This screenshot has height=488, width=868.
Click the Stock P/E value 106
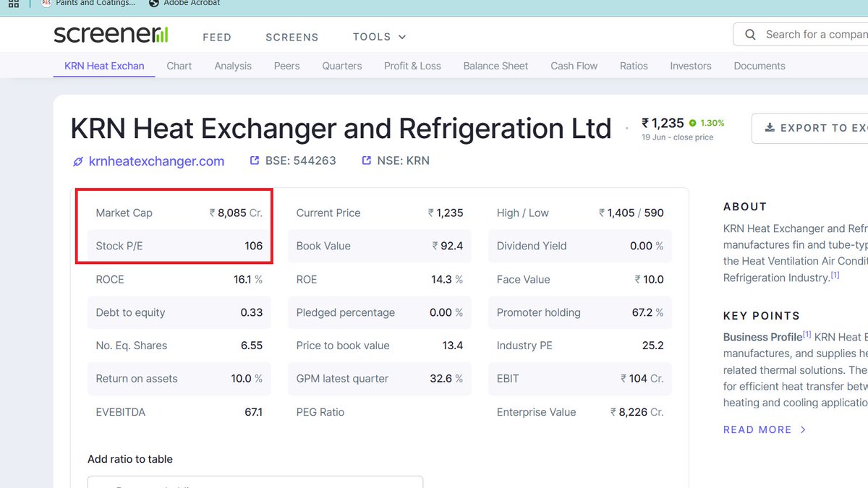click(x=253, y=246)
